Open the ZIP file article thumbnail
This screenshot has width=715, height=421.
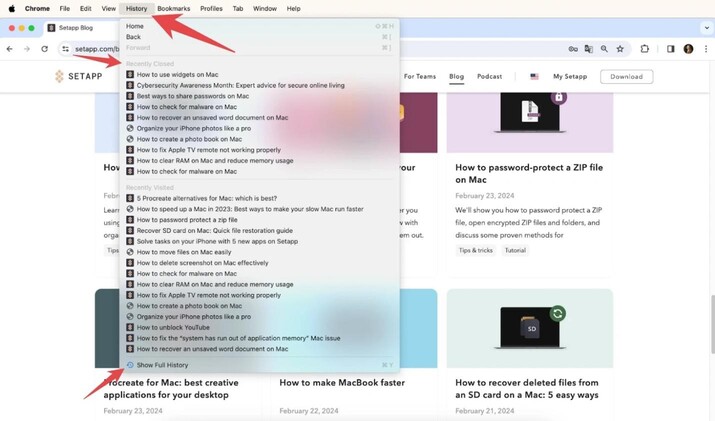(x=529, y=122)
